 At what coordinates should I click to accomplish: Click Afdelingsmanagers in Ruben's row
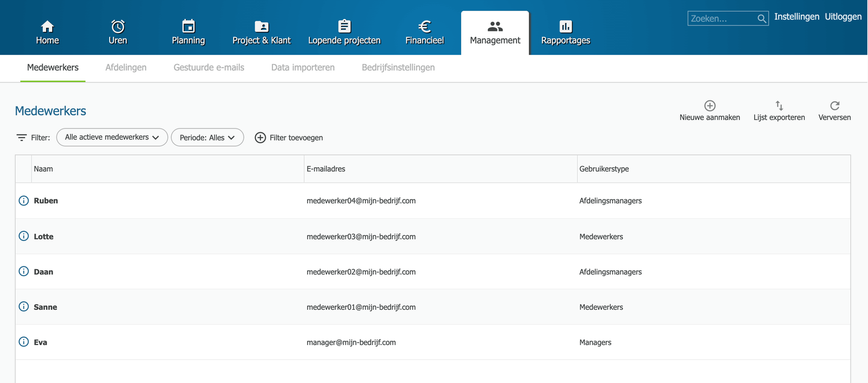pyautogui.click(x=611, y=201)
